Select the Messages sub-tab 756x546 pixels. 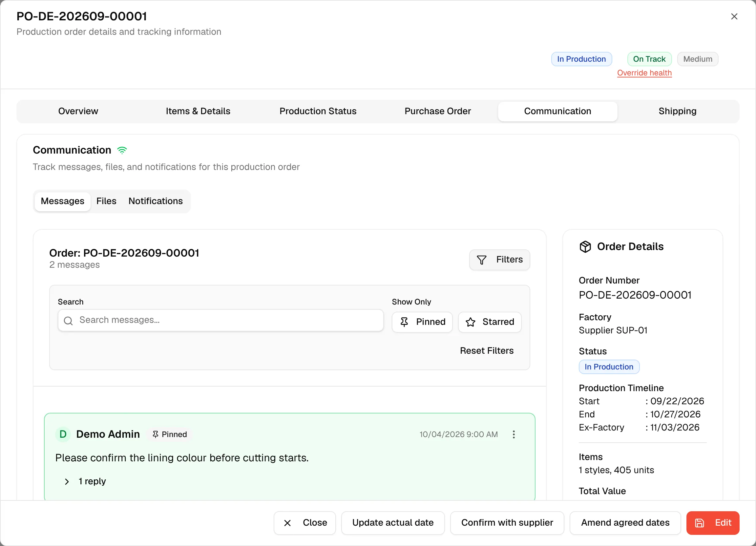[62, 201]
